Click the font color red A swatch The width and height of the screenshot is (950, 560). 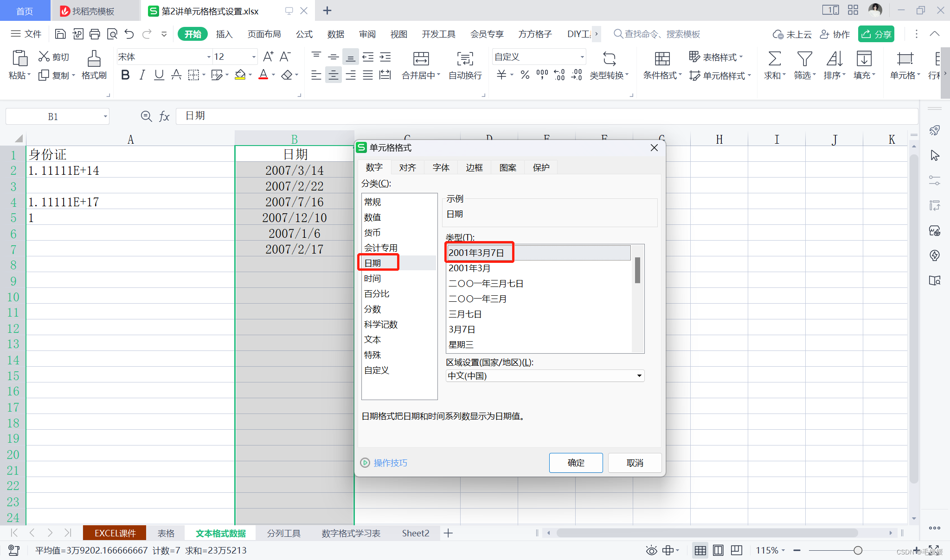[x=263, y=75]
